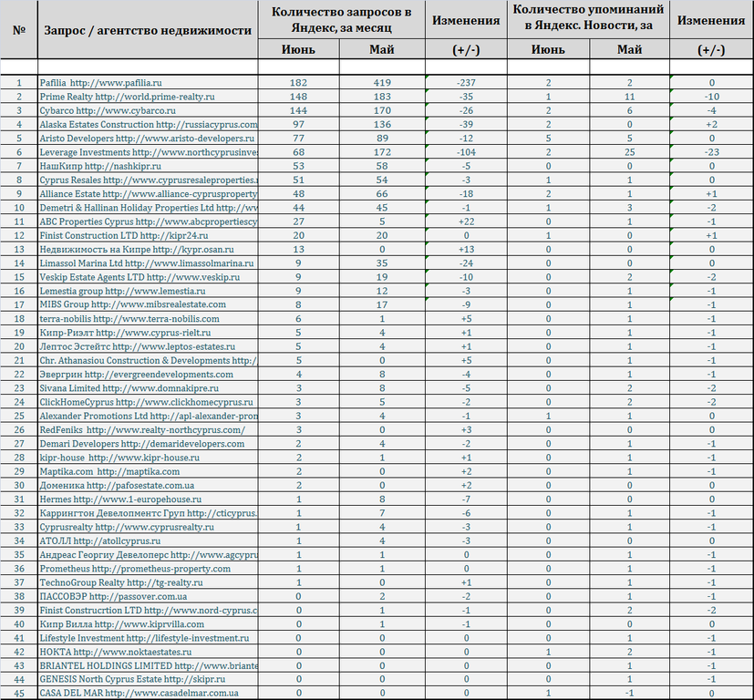The height and width of the screenshot is (700, 754).
Task: Click the Demari Developers cell
Action: tap(148, 444)
